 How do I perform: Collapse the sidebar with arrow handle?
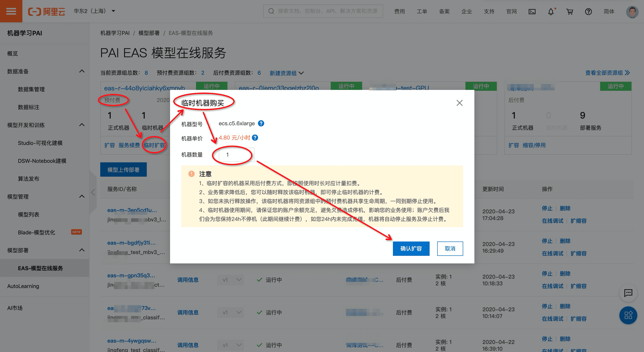(93, 192)
